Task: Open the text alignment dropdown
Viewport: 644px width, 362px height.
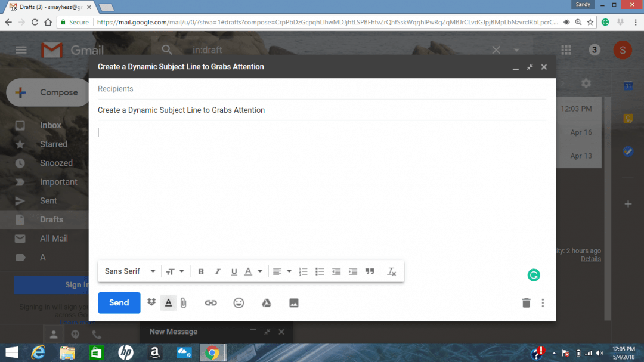Action: [x=281, y=271]
